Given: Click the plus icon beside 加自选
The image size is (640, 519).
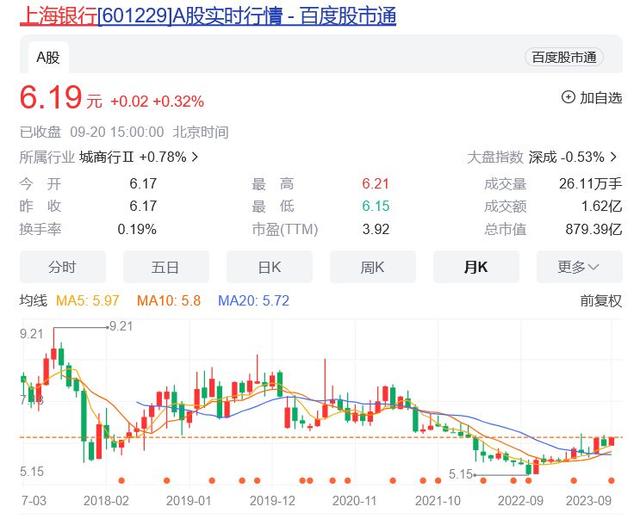Looking at the screenshot, I should 568,97.
